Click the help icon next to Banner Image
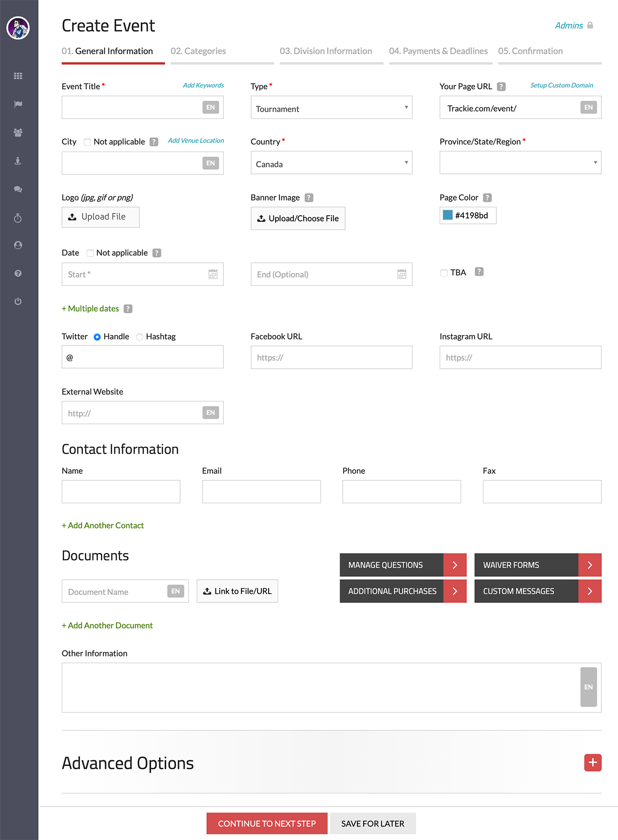This screenshot has width=618, height=840. tap(309, 198)
